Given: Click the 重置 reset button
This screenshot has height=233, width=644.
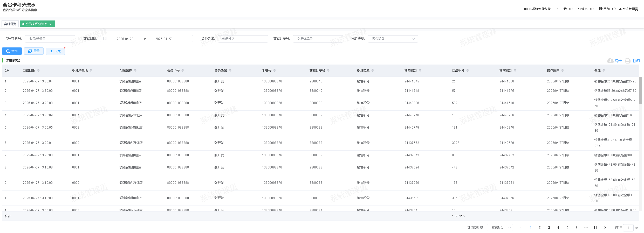Looking at the screenshot, I should (34, 51).
